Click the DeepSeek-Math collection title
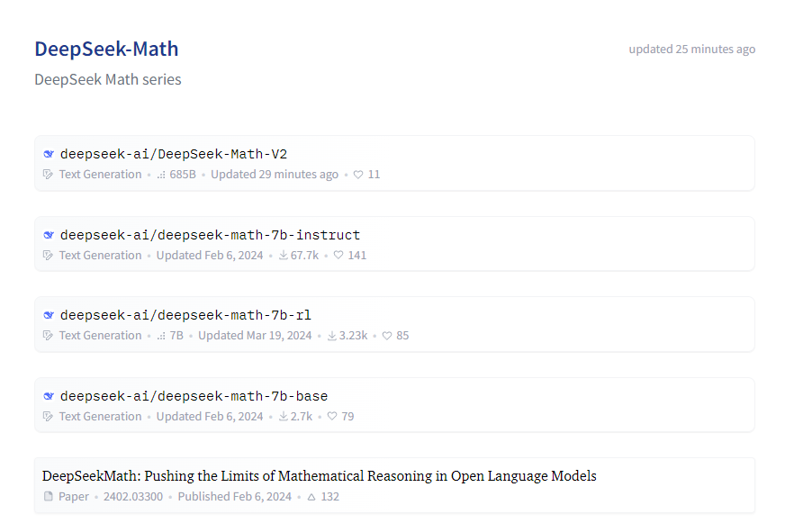Screen dimensions: 794x532 click(106, 49)
